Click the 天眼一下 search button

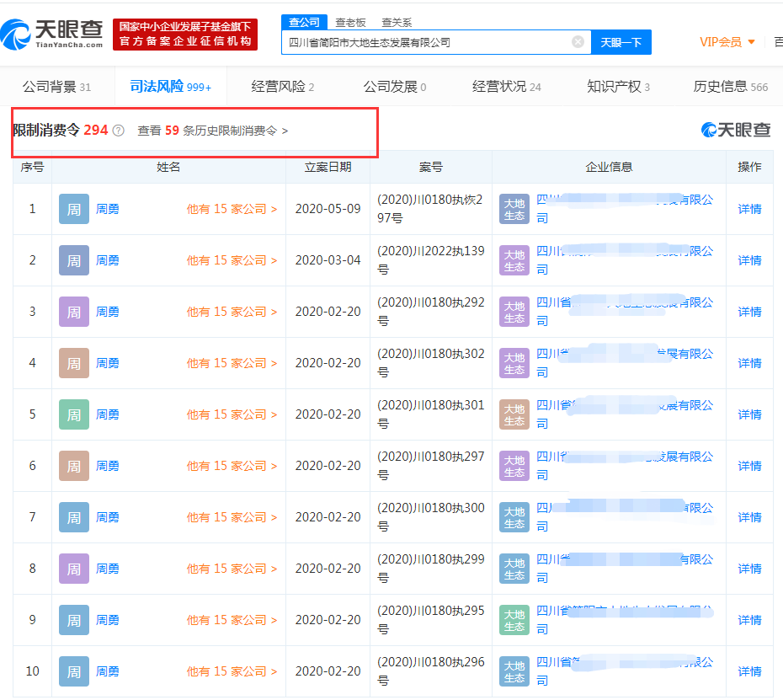621,42
